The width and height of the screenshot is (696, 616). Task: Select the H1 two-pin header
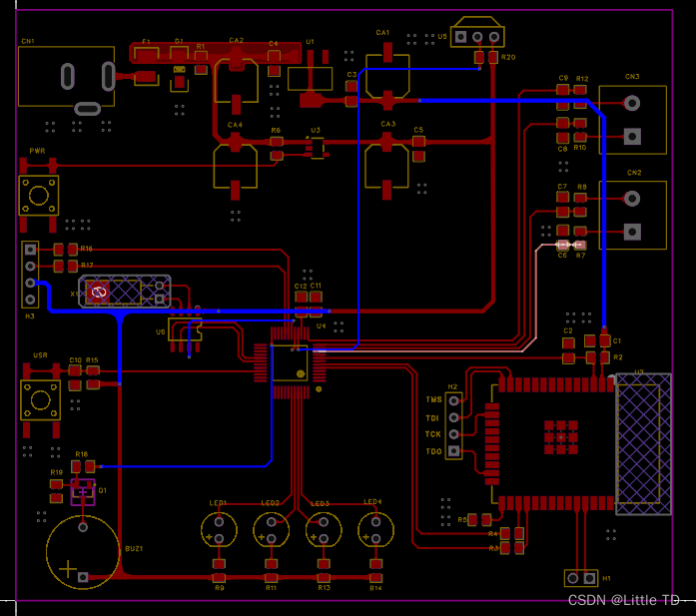click(581, 578)
